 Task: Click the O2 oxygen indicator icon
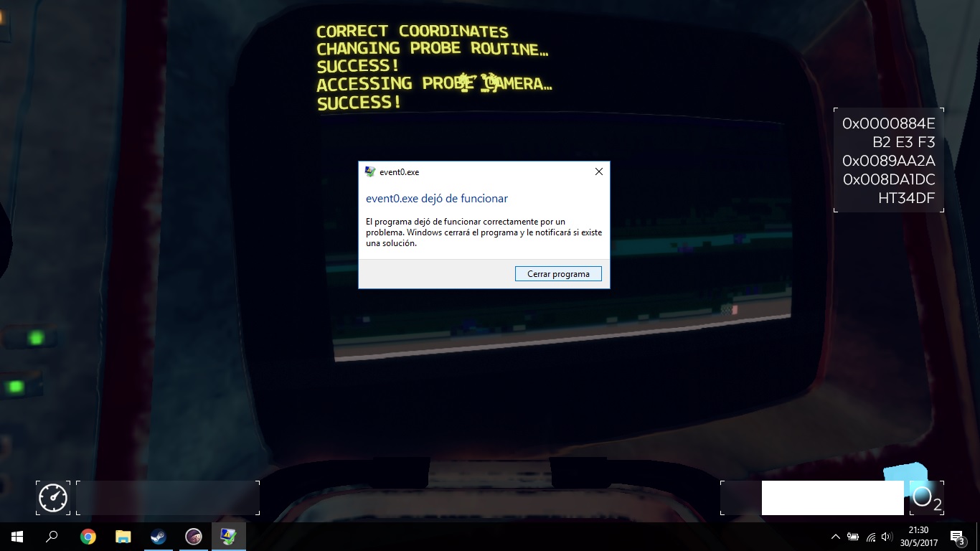[925, 497]
